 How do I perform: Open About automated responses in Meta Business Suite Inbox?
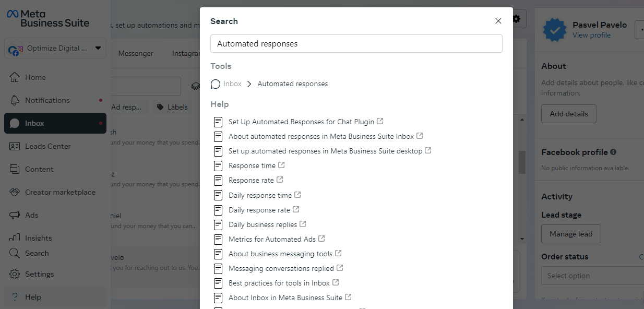click(x=321, y=136)
